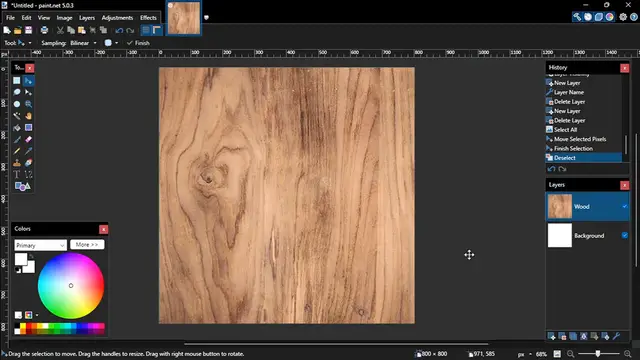640x360 pixels.
Task: Toggle Colors window icon at top right
Action: pyautogui.click(x=609, y=17)
